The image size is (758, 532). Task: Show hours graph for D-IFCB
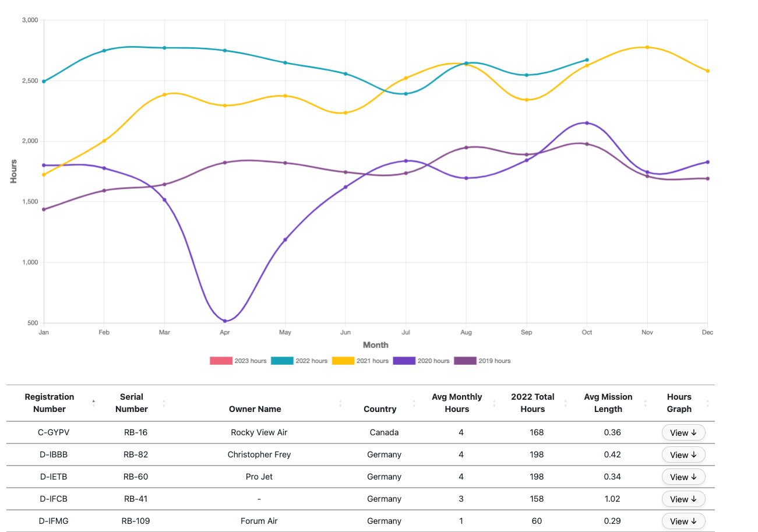tap(683, 499)
